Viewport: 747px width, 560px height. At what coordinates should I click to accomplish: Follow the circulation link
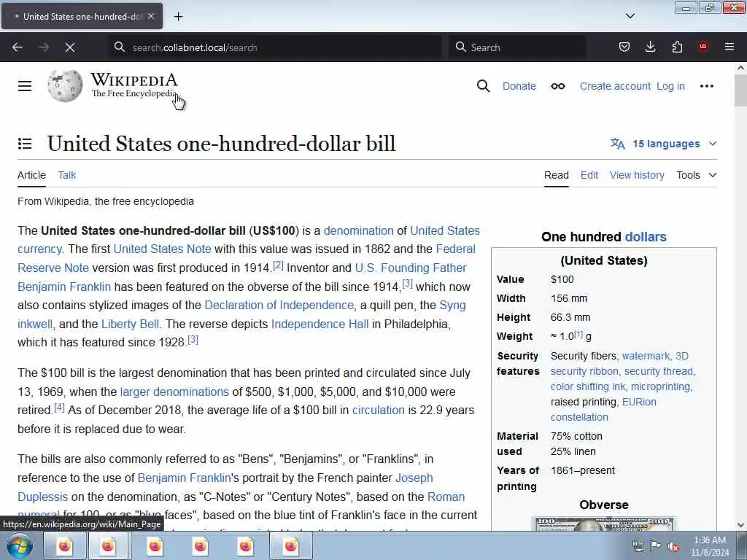click(x=379, y=410)
